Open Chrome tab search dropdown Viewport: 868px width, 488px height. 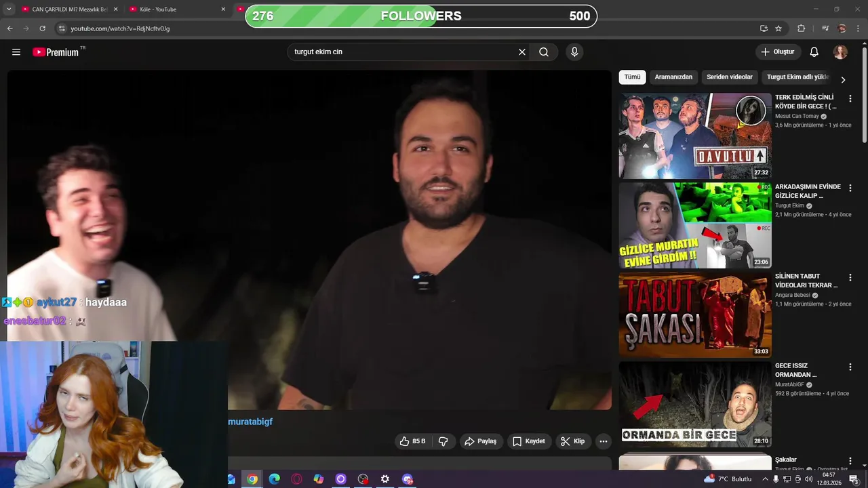[x=8, y=9]
